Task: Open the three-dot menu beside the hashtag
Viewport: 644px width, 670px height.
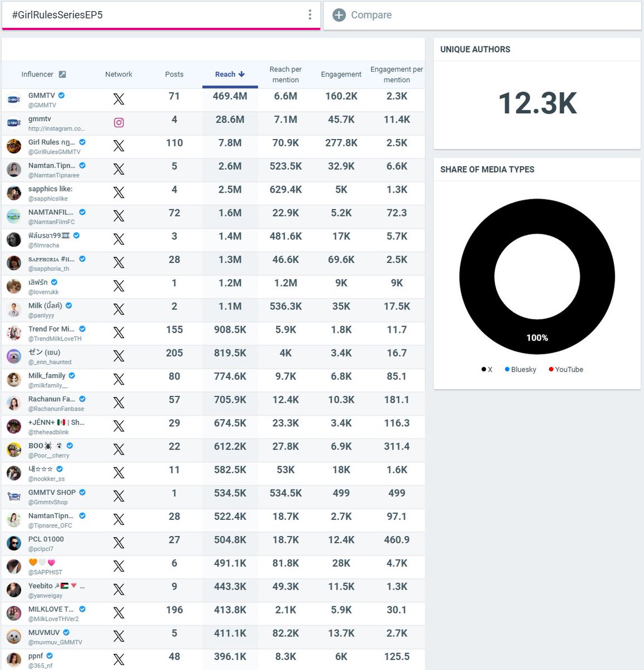Action: [309, 13]
